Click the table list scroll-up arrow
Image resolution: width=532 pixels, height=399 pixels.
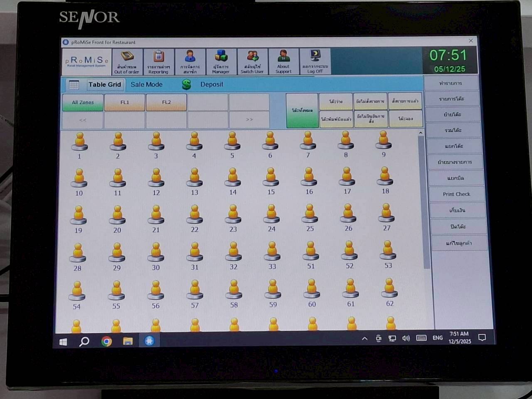[x=421, y=133]
